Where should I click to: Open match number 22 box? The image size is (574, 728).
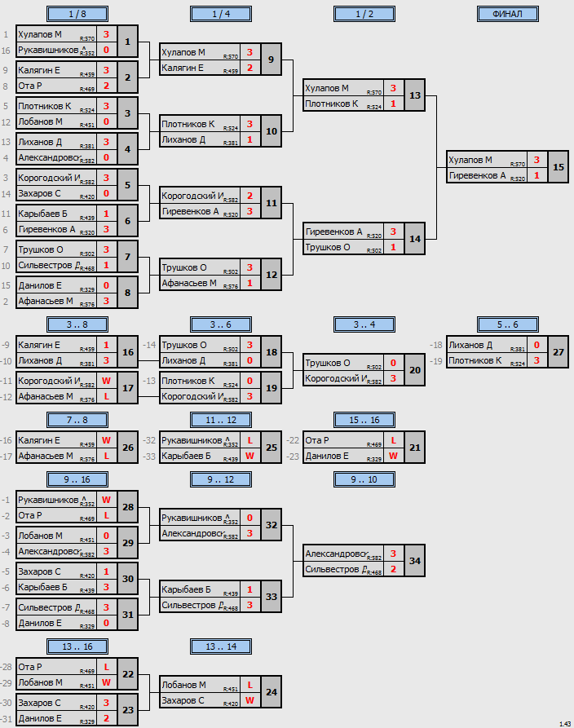pyautogui.click(x=128, y=674)
